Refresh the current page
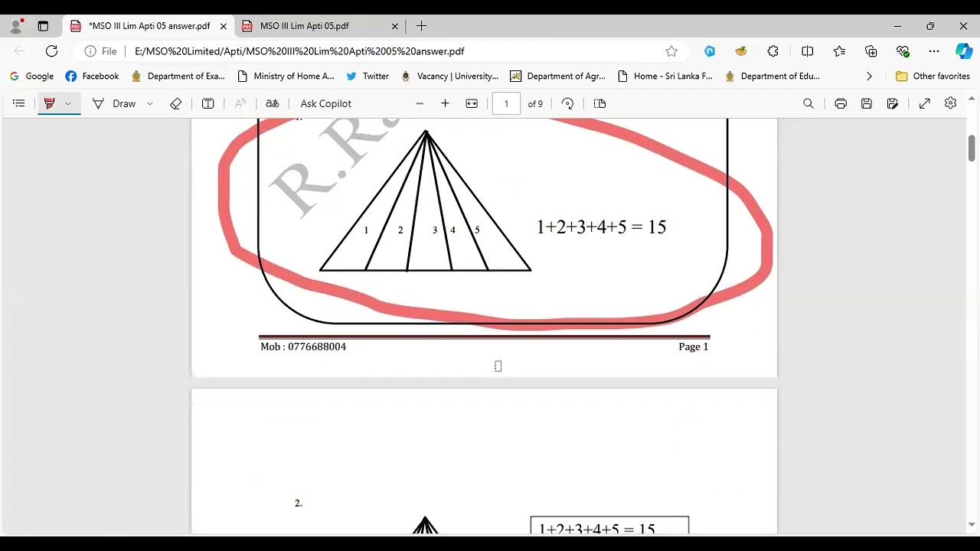 [x=51, y=51]
